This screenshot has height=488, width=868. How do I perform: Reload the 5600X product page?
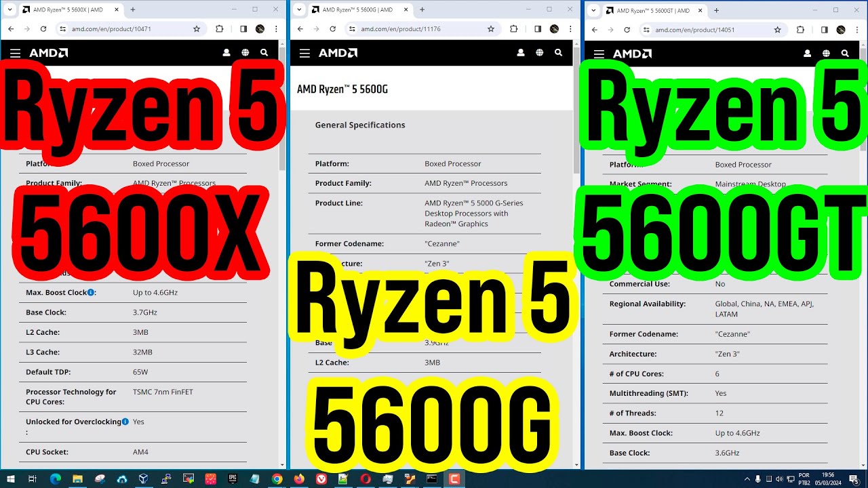point(43,29)
